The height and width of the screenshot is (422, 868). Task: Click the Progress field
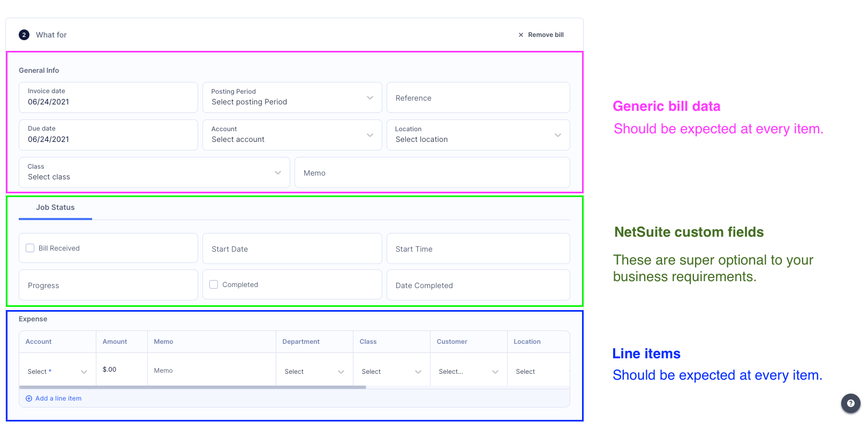coord(108,285)
